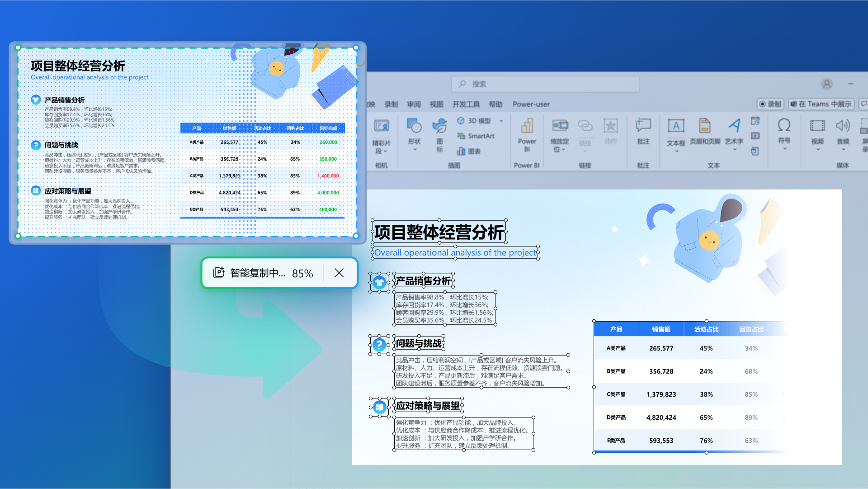Open the 开发工具 developer tab
Image resolution: width=868 pixels, height=489 pixels.
point(467,104)
